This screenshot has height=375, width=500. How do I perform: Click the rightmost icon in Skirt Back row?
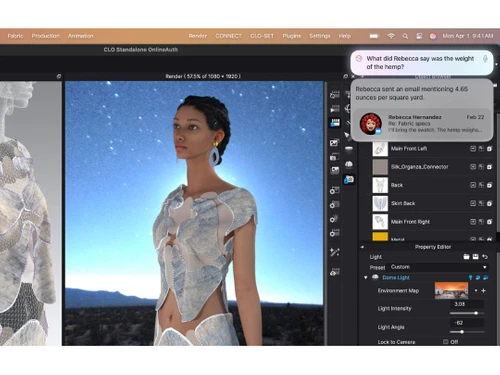tap(489, 203)
